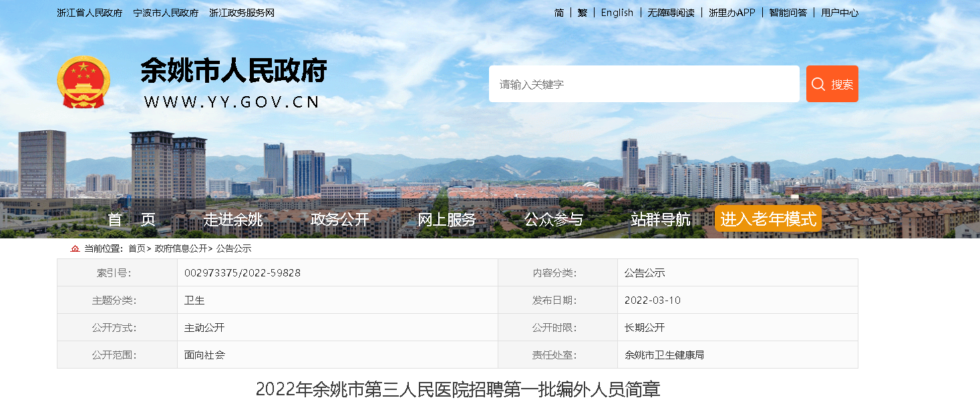Enable senior mode with 进入老年模式
The width and height of the screenshot is (980, 412).
click(x=768, y=218)
